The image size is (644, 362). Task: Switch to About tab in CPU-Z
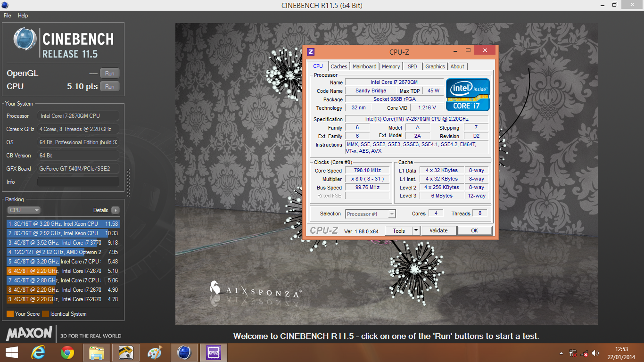pyautogui.click(x=457, y=66)
